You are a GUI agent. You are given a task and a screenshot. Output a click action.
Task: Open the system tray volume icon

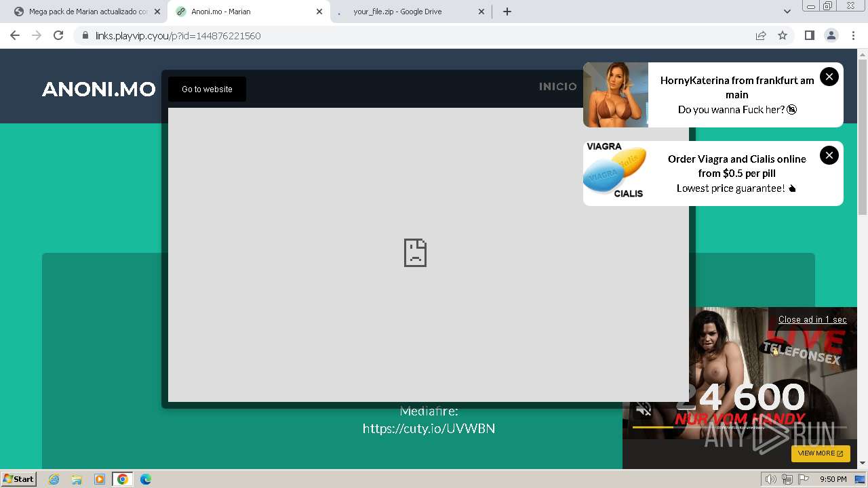click(x=770, y=479)
